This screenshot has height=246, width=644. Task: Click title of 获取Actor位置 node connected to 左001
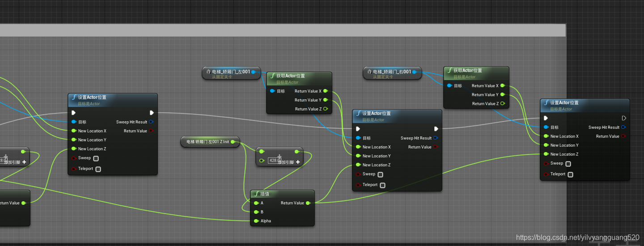(290, 76)
